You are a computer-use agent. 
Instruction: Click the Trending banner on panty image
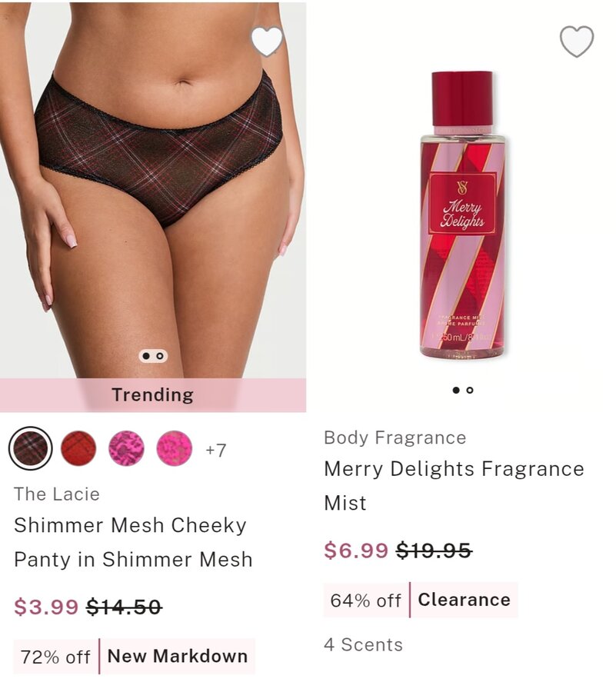click(x=153, y=395)
